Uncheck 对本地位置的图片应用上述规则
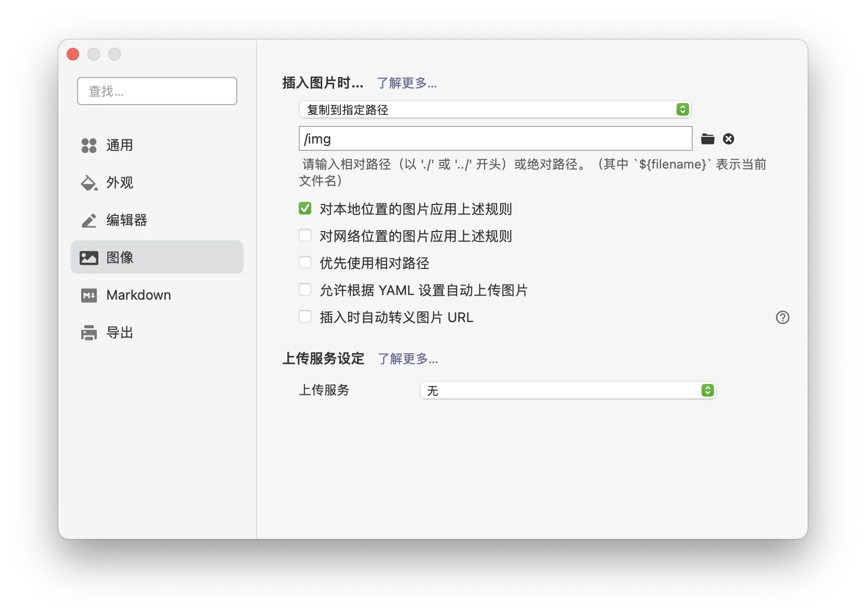The width and height of the screenshot is (866, 616). pos(305,208)
